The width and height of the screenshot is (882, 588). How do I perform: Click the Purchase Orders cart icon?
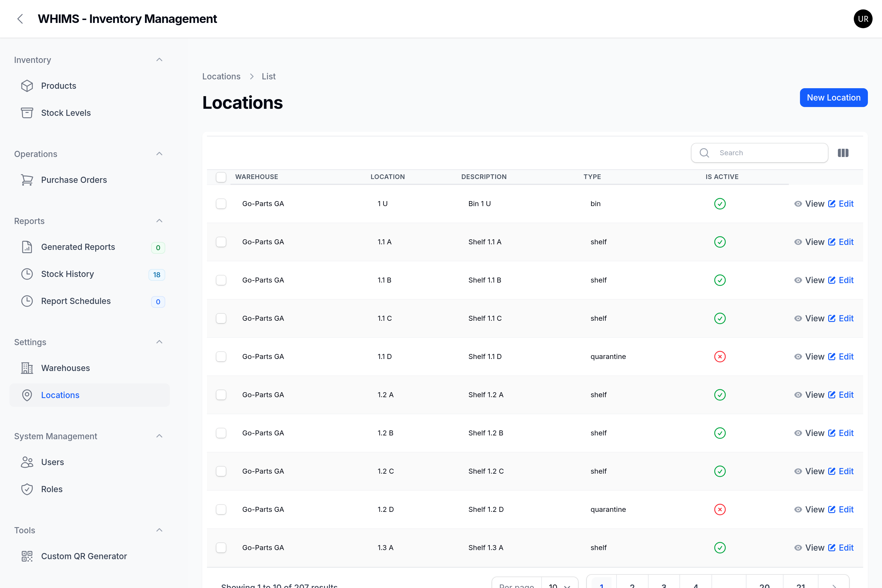(x=27, y=180)
